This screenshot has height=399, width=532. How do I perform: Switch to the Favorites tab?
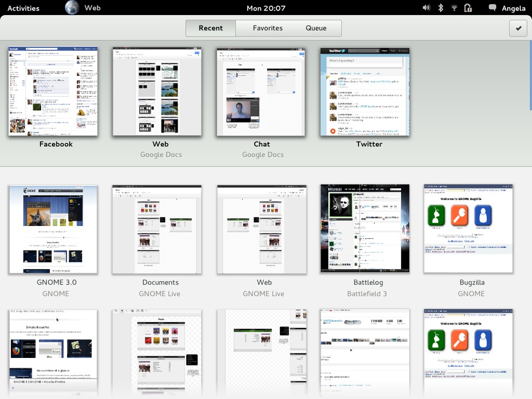click(268, 28)
